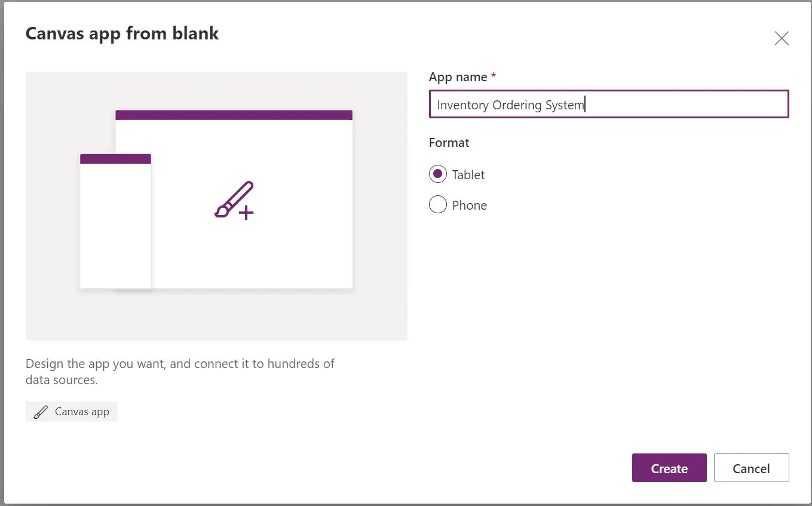Click the phone layout preview mockup
The width and height of the screenshot is (812, 506).
(115, 227)
